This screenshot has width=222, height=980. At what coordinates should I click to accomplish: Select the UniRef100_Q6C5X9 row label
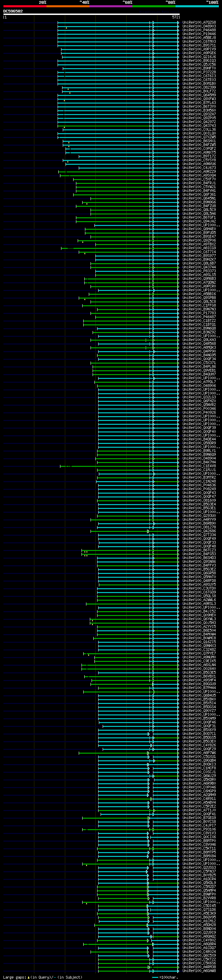coord(199,956)
